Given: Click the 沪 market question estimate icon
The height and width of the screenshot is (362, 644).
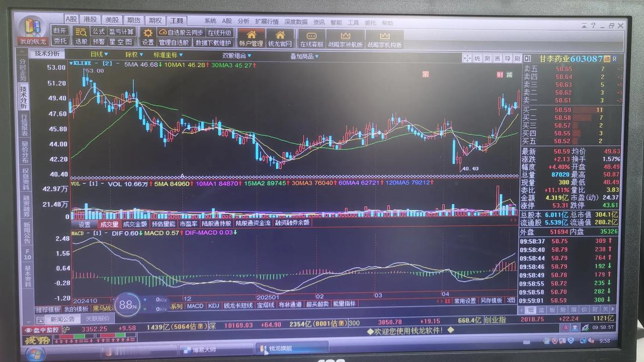Looking at the screenshot, I should (x=199, y=327).
